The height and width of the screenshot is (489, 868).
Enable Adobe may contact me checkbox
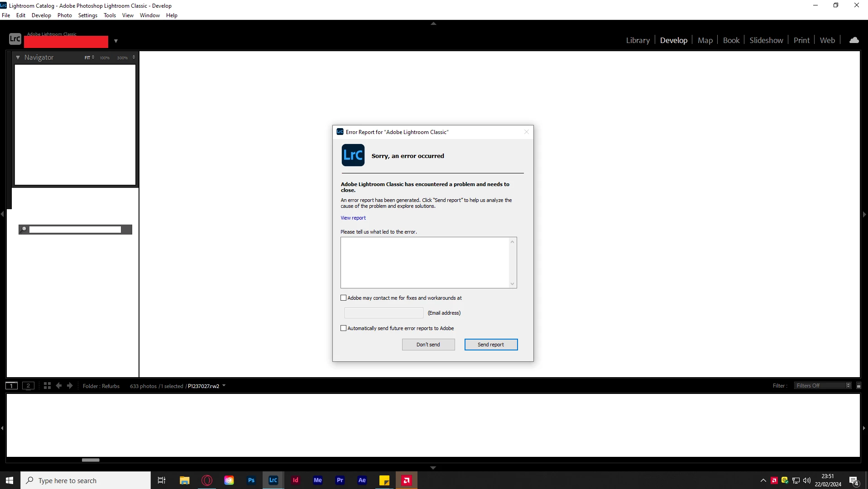pyautogui.click(x=343, y=298)
